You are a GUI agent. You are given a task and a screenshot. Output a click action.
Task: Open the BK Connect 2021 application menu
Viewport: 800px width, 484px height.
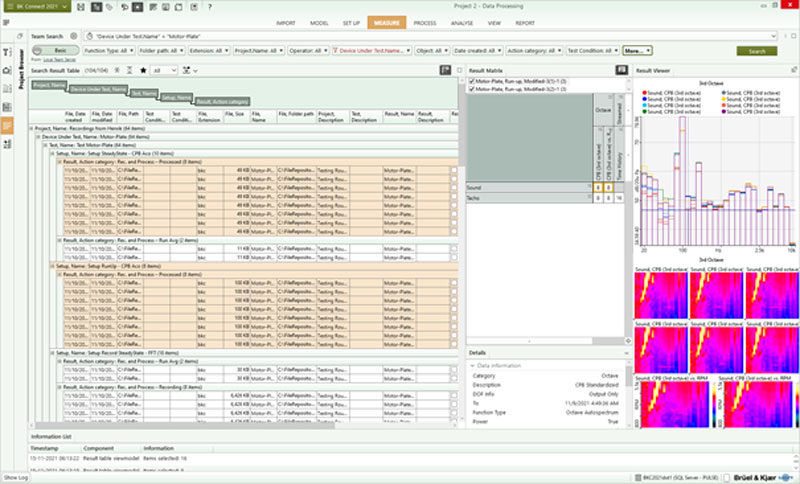click(37, 7)
